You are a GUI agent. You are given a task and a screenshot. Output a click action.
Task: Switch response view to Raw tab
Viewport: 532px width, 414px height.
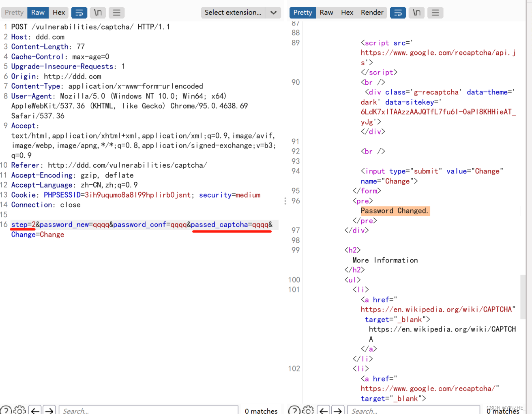tap(326, 13)
